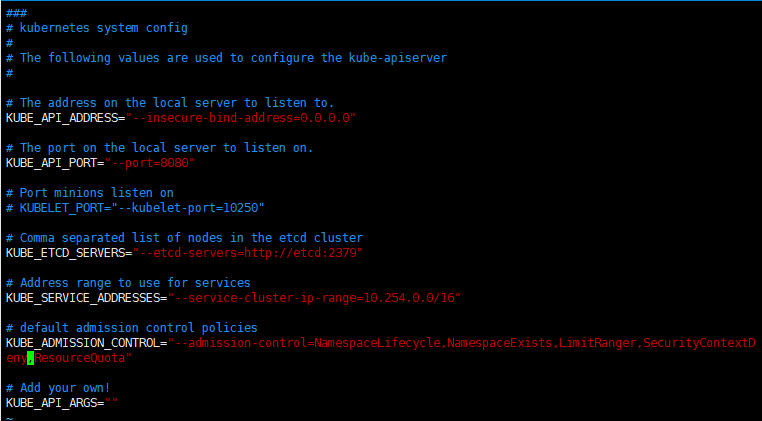Click the KUBE_SERVICE_ADDRESSES variable name
The height and width of the screenshot is (421, 762).
coord(83,298)
